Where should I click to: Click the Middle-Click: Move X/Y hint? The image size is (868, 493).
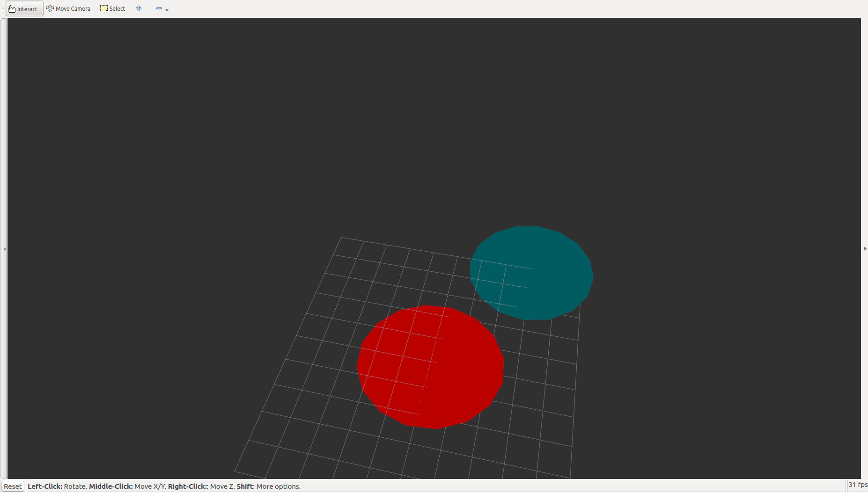pyautogui.click(x=127, y=486)
